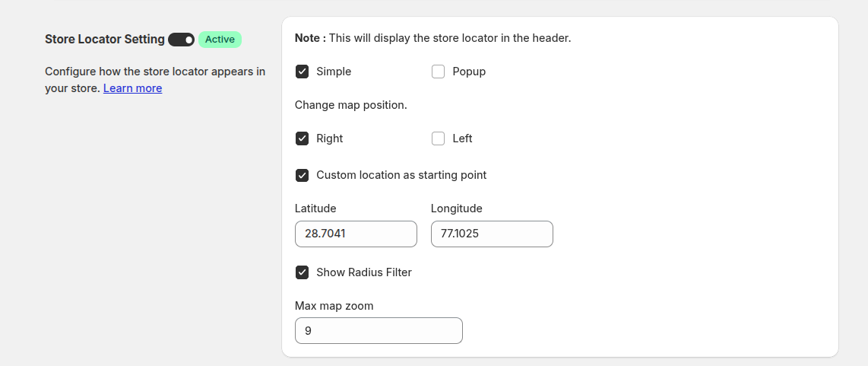The height and width of the screenshot is (366, 868).
Task: Check the Left map position checkbox
Action: point(438,138)
